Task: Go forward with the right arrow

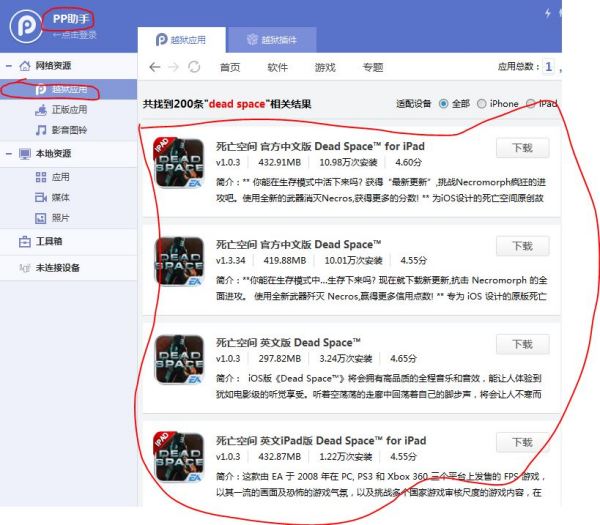Action: pyautogui.click(x=174, y=67)
